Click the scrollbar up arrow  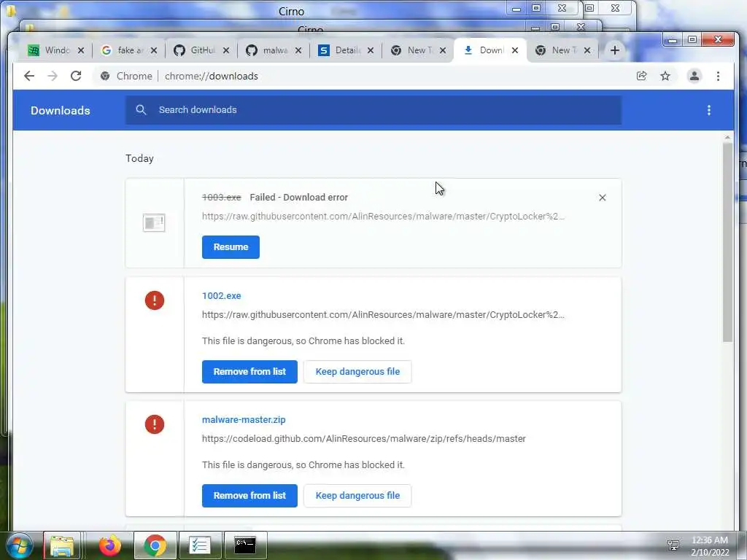[727, 138]
